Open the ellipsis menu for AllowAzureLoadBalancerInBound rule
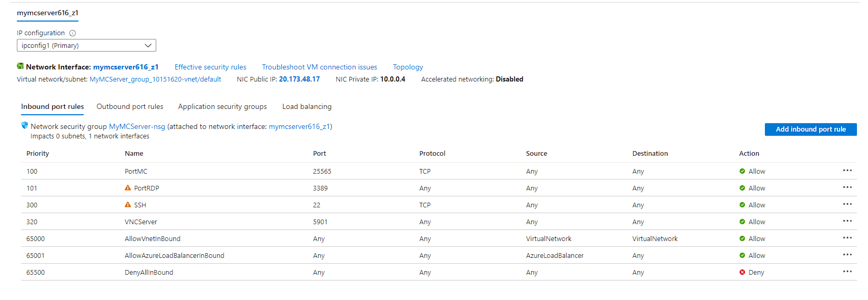The height and width of the screenshot is (300, 868). click(847, 255)
